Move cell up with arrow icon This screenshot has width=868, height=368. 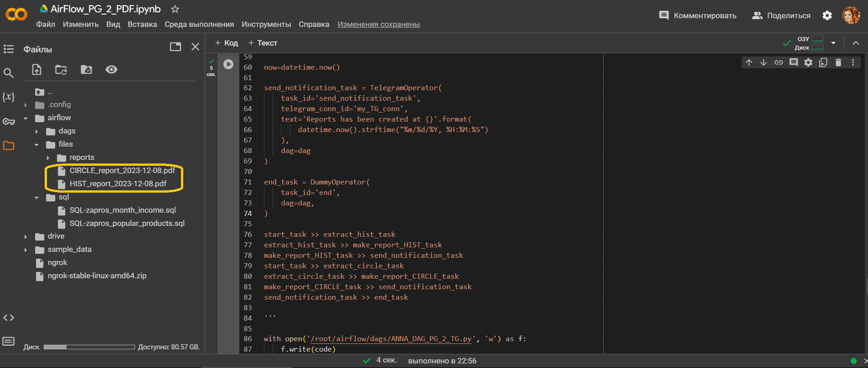tap(749, 62)
